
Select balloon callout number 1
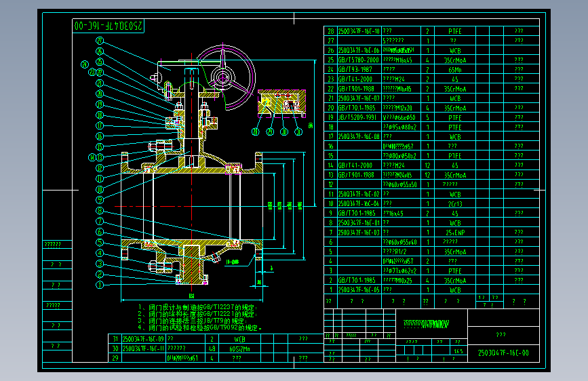point(100,285)
